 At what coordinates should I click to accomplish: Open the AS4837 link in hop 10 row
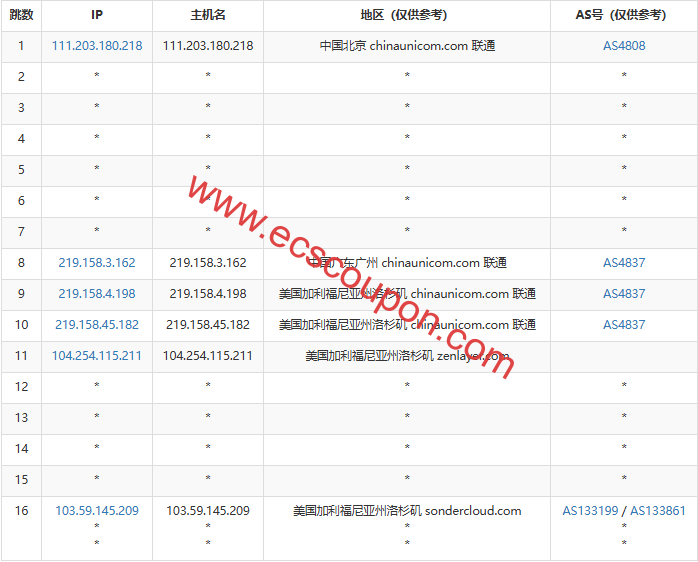tap(624, 325)
